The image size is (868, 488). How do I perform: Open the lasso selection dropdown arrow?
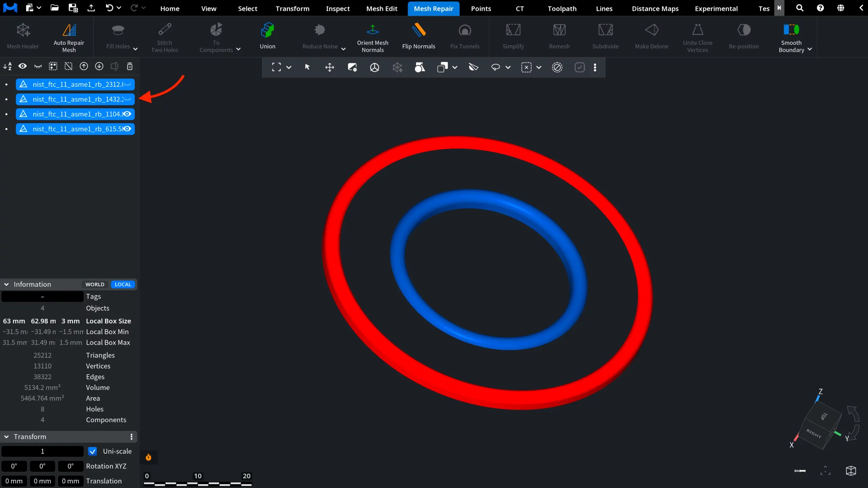(508, 67)
